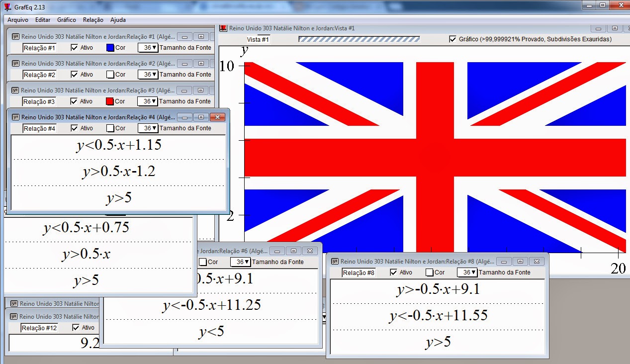This screenshot has height=364, width=630.
Task: Click the y>5 constraint in Relação #8
Action: (438, 343)
